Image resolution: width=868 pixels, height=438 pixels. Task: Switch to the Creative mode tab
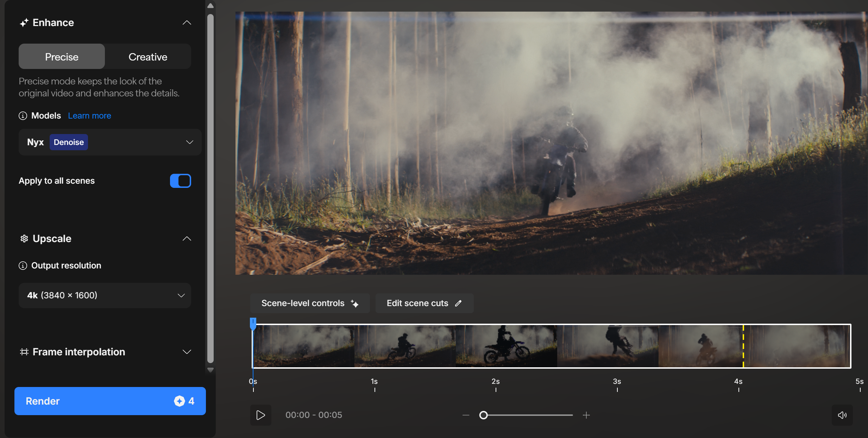click(x=148, y=57)
